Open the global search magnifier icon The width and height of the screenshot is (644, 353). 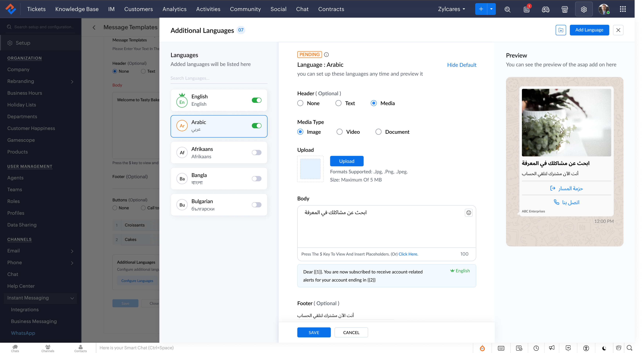tap(507, 9)
